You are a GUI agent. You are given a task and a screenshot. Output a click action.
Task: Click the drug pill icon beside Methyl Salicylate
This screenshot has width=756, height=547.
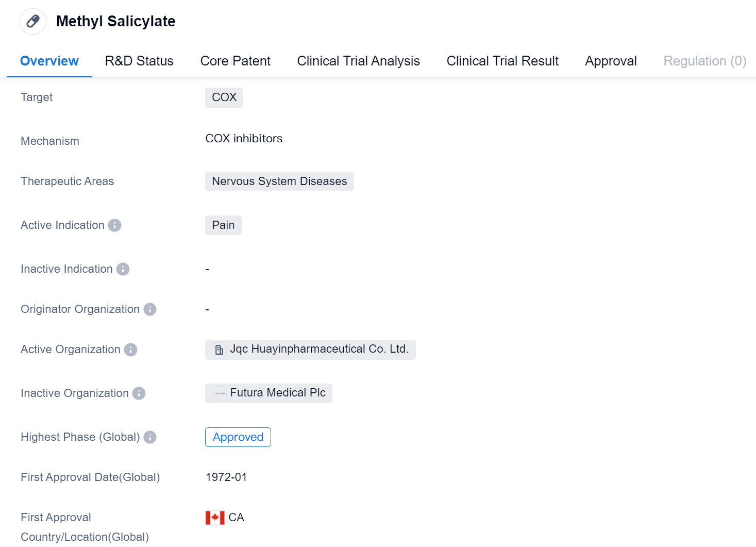(33, 21)
